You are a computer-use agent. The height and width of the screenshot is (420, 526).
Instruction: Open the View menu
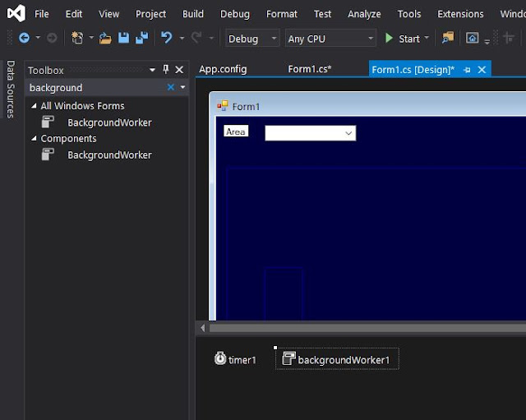click(108, 14)
